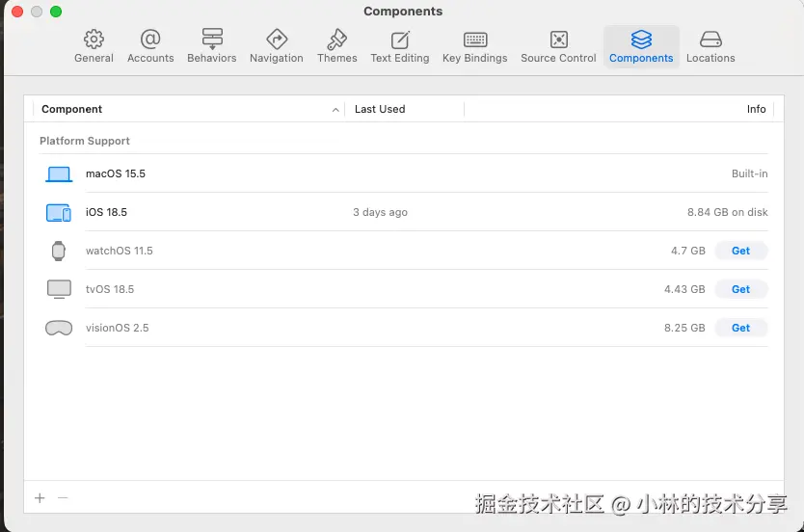Screen dimensions: 804x532
Task: Close the Components window
Action: [17, 12]
